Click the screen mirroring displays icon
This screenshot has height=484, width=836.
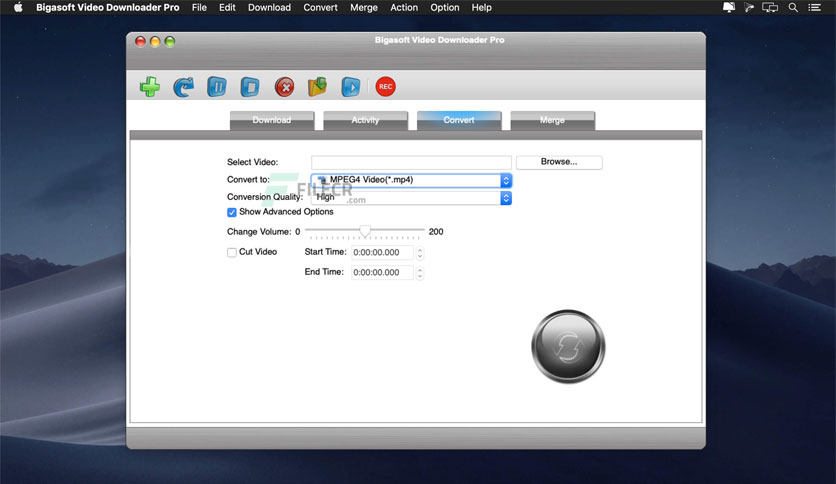pyautogui.click(x=770, y=7)
